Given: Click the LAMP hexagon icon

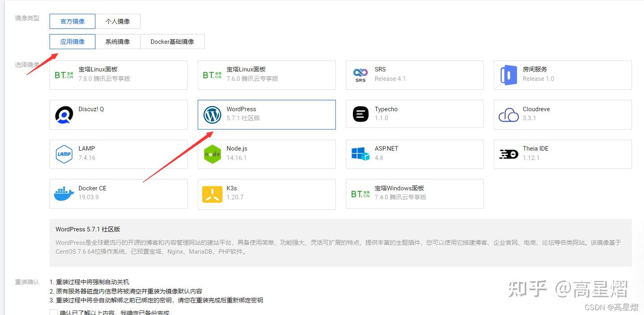Looking at the screenshot, I should point(64,154).
